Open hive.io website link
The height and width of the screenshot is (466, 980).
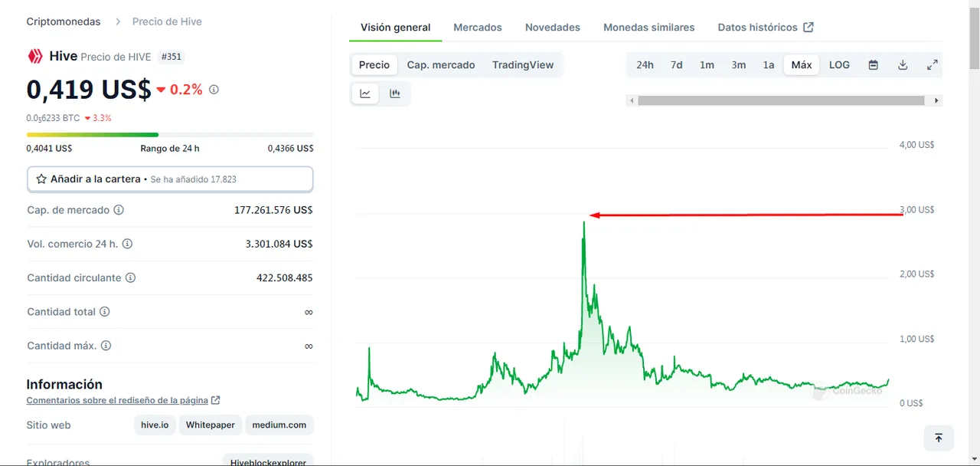tap(155, 425)
